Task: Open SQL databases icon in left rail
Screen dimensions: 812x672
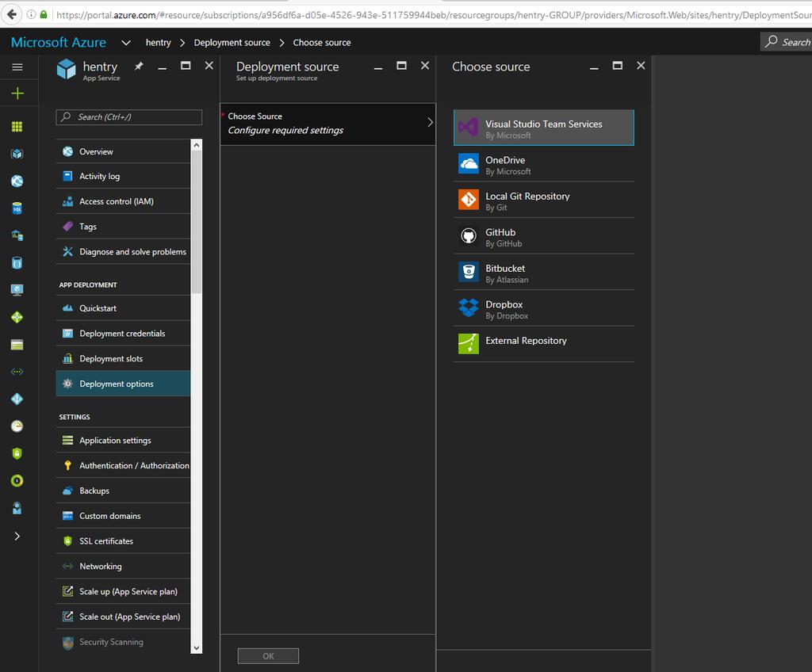Action: pos(17,208)
